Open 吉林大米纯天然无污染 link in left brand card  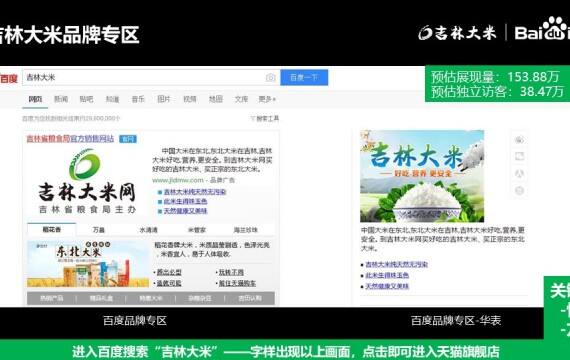tap(195, 192)
